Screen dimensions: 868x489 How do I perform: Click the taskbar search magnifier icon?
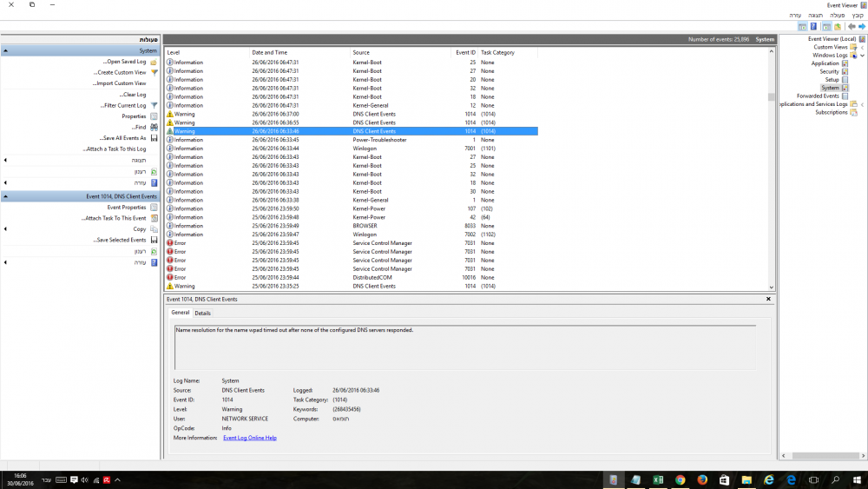[x=835, y=480]
